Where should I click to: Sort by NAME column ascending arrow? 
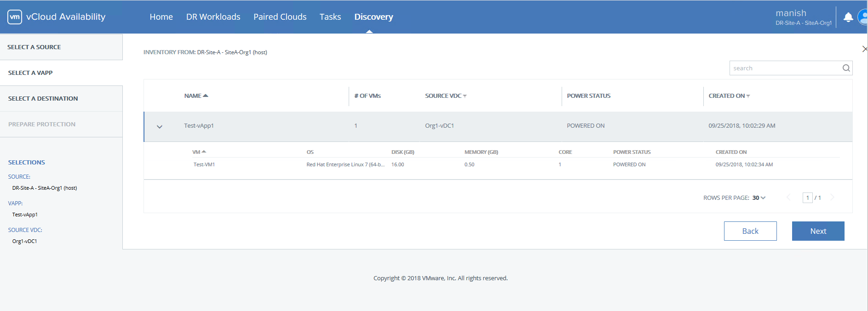tap(206, 96)
